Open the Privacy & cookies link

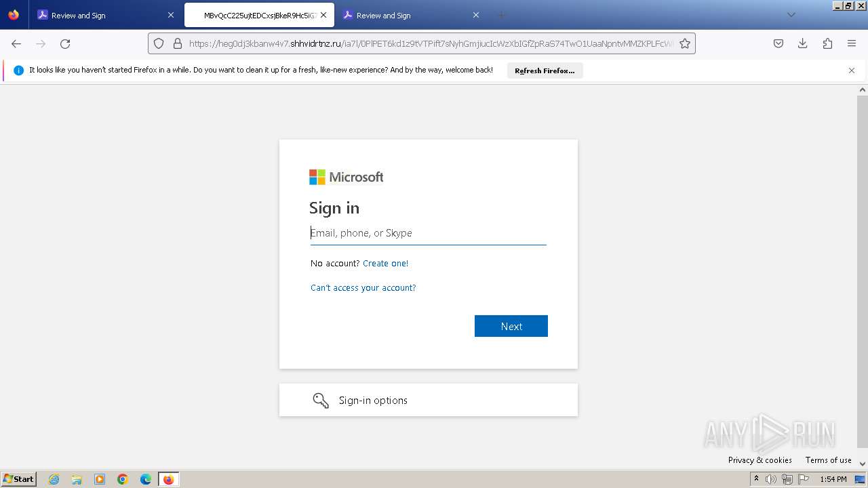[760, 460]
